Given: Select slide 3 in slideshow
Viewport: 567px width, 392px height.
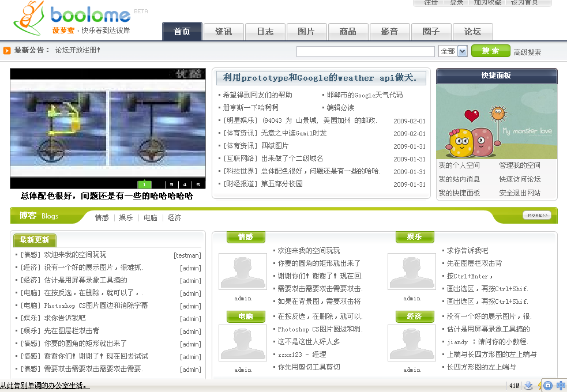Looking at the screenshot, I should tap(171, 184).
